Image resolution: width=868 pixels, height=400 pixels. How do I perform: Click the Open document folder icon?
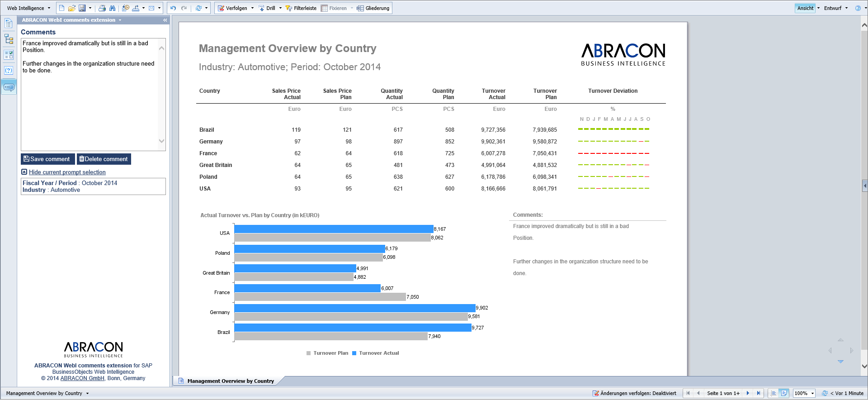[x=71, y=8]
